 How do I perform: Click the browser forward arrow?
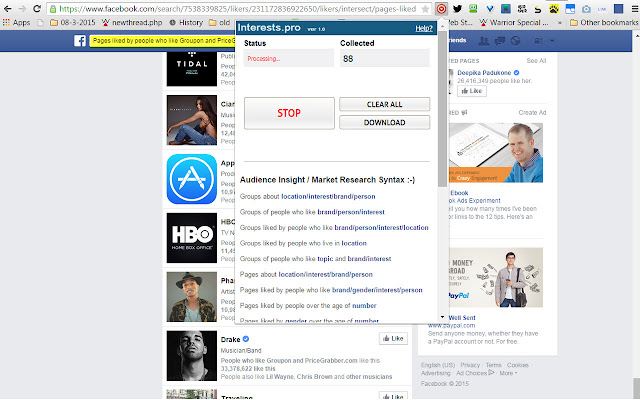tap(22, 9)
